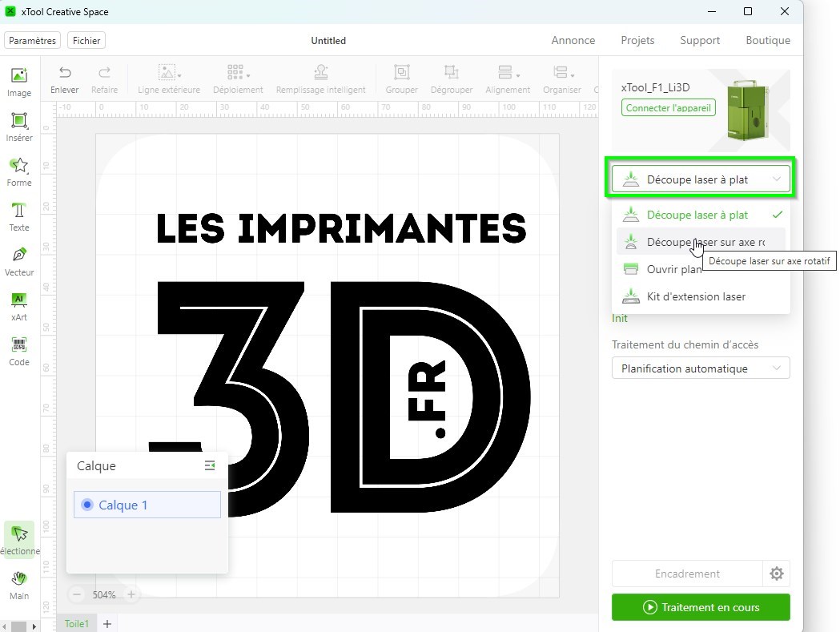Open the Organiser dropdown
840x632 pixels.
point(562,80)
